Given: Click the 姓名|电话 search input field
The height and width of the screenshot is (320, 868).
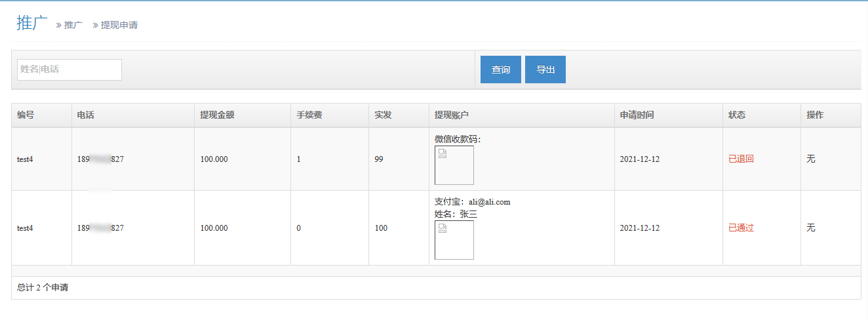Looking at the screenshot, I should click(x=69, y=70).
